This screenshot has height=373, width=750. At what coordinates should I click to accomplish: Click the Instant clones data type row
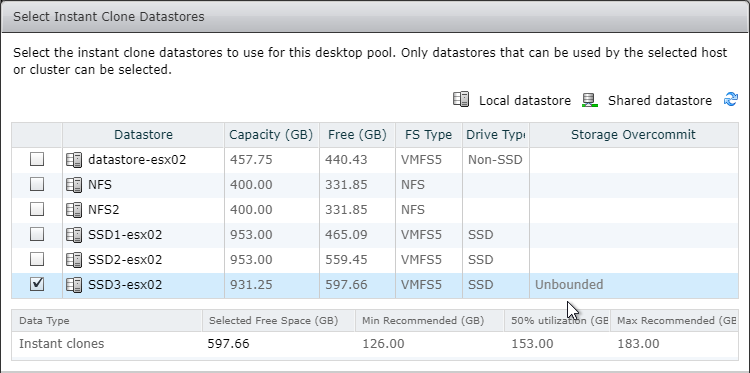coord(375,344)
